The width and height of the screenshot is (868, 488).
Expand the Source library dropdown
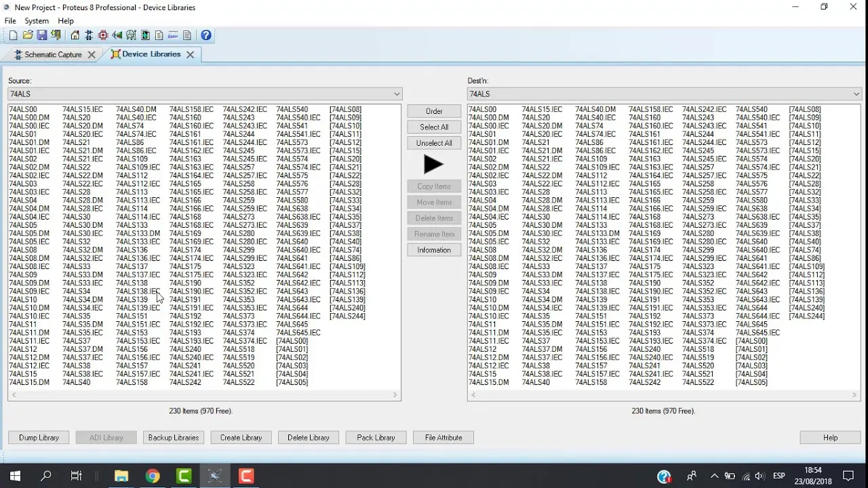coord(397,94)
